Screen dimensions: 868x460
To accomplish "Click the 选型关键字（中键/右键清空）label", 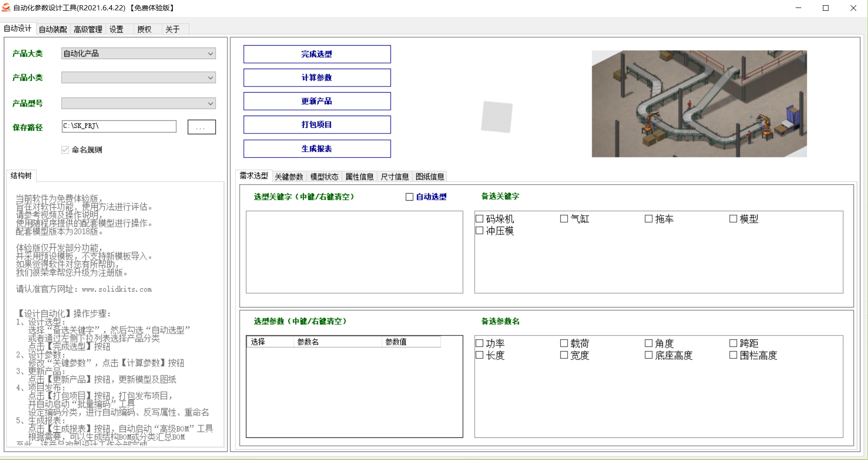I will point(304,197).
